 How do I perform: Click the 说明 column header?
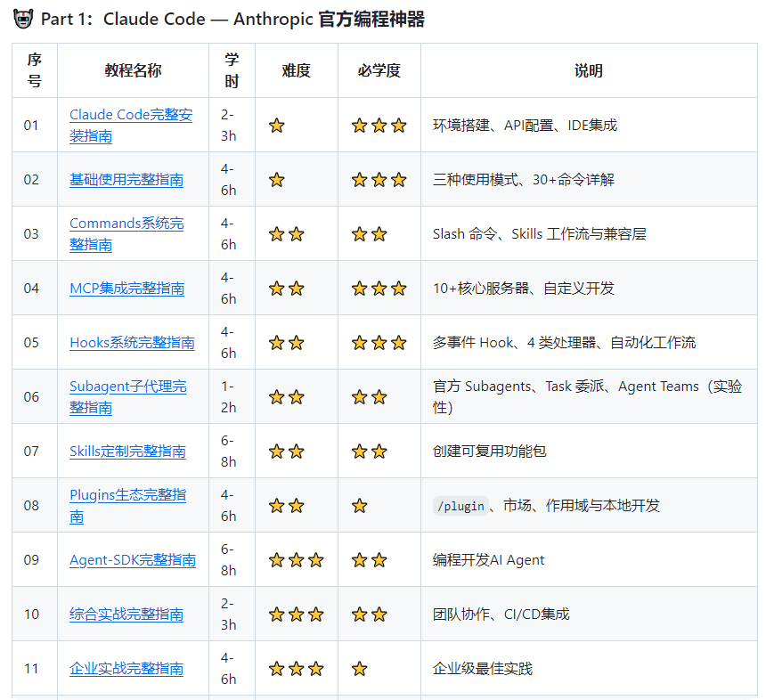point(589,70)
